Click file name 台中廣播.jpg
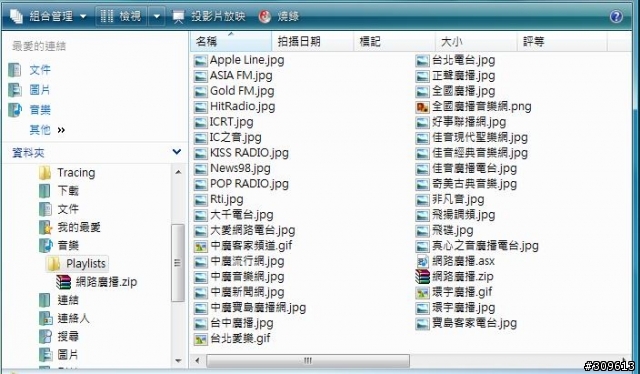Image resolution: width=640 pixels, height=374 pixels. click(242, 323)
